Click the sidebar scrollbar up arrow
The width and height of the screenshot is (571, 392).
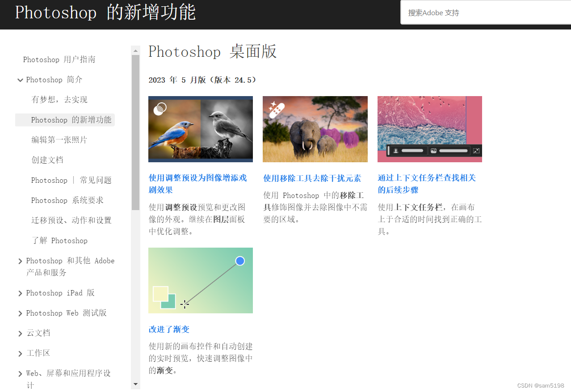[135, 51]
